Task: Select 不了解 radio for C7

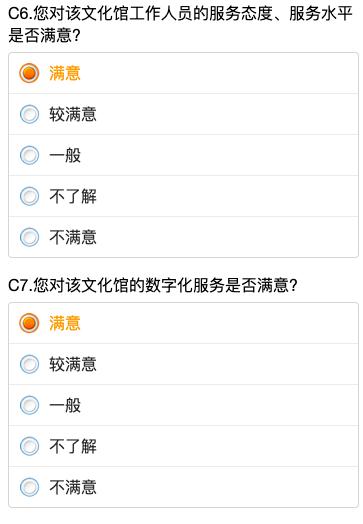Action: click(29, 446)
